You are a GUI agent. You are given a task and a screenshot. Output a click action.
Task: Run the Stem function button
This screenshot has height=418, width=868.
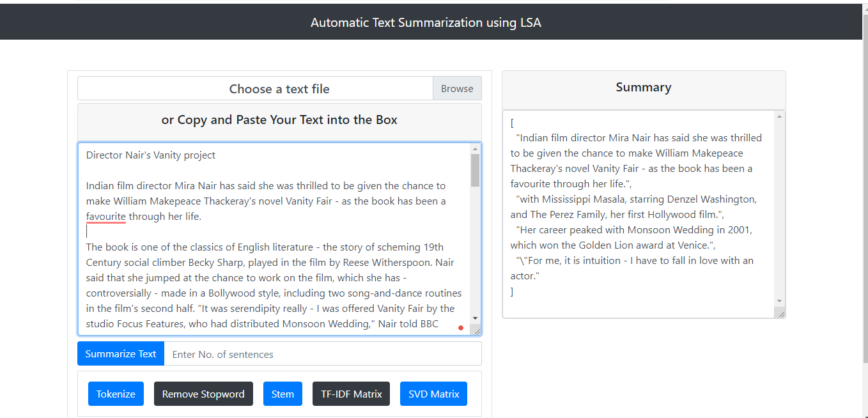click(x=283, y=394)
